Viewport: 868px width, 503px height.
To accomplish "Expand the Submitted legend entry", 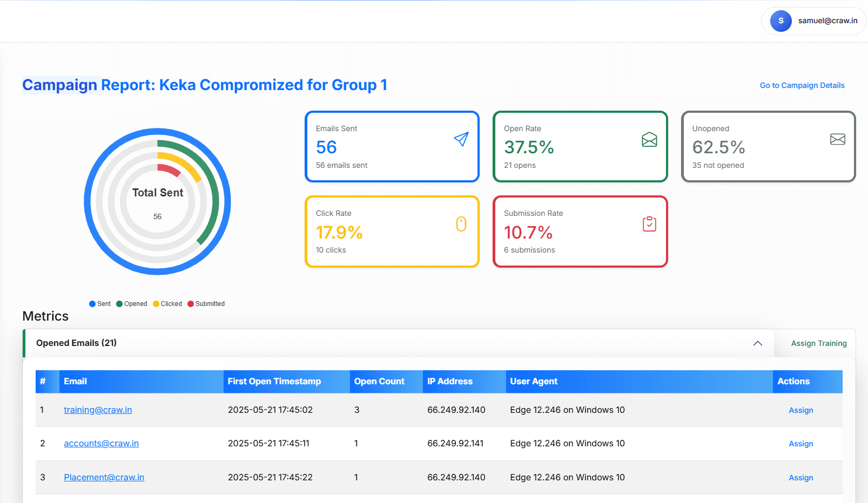I will click(206, 303).
